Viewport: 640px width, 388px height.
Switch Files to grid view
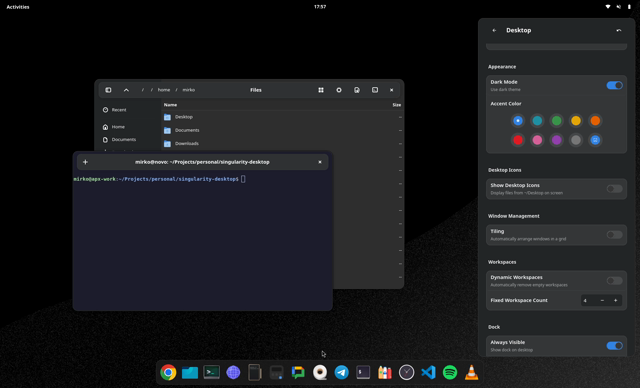(321, 90)
